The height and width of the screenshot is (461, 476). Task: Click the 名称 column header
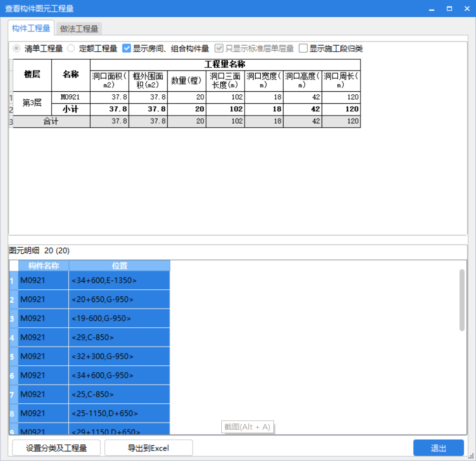71,75
